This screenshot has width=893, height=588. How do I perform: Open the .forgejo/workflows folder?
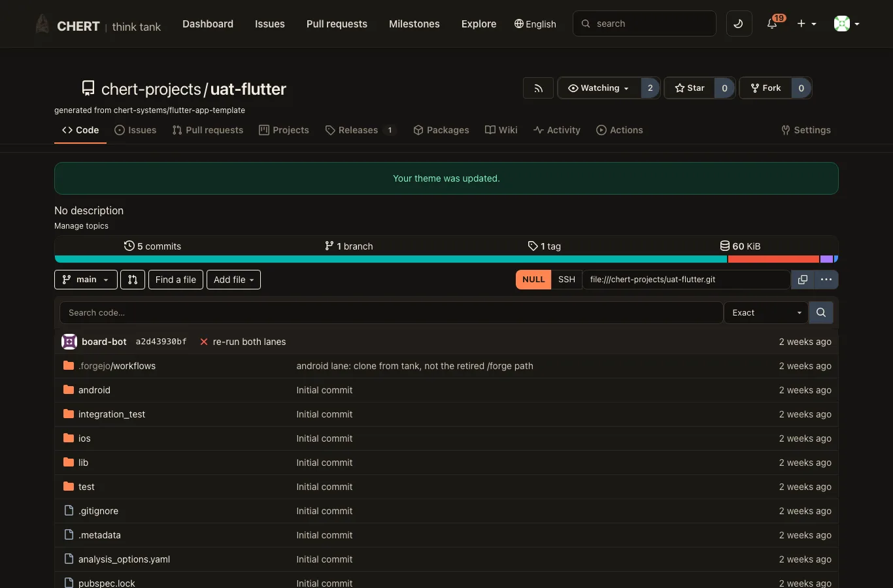click(117, 366)
